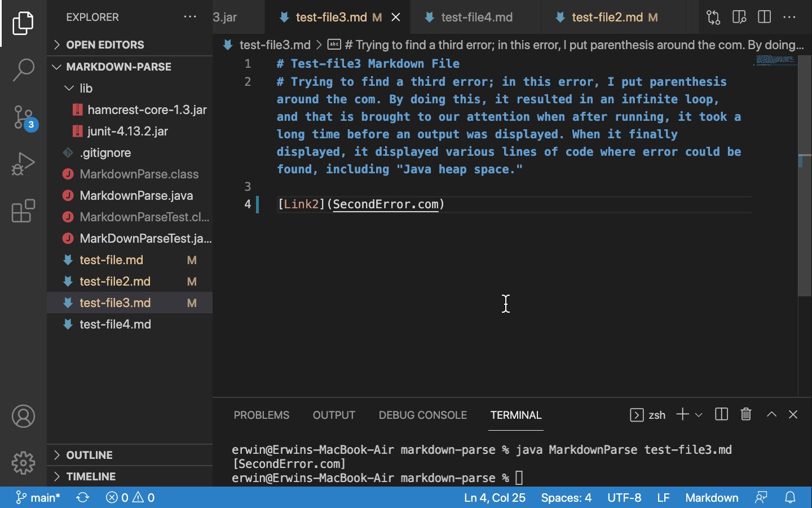Image resolution: width=812 pixels, height=508 pixels.
Task: Switch to the test-file4.md tab
Action: 476,17
